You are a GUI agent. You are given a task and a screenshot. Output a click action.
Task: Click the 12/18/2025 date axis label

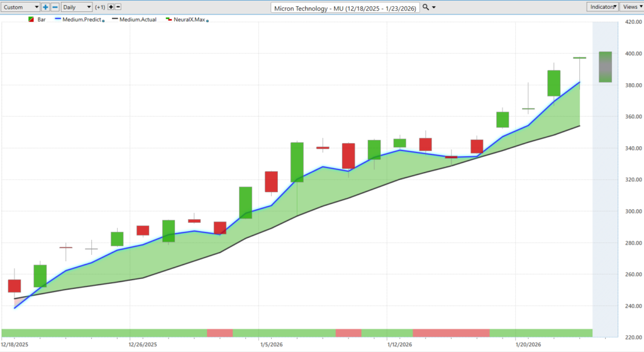[x=15, y=344]
